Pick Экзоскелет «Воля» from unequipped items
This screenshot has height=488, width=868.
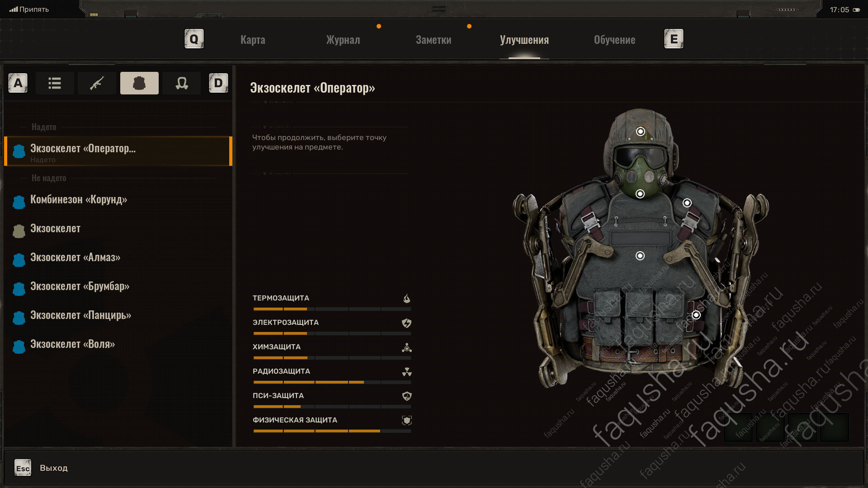coord(72,344)
